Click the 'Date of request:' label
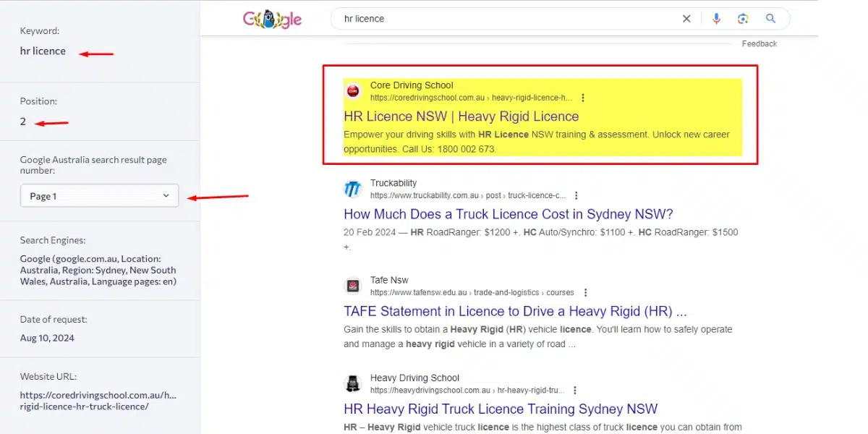This screenshot has width=868, height=434. (54, 319)
